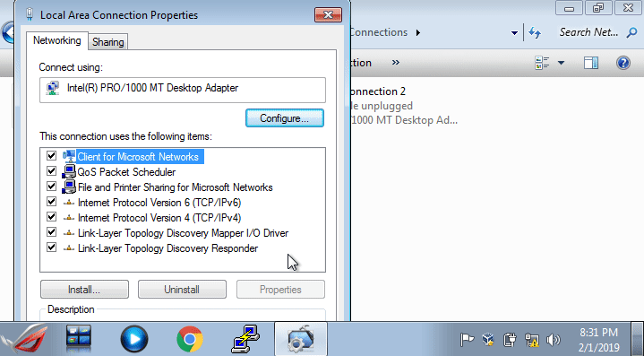Click the Intel adapter network icon
The width and height of the screenshot is (644, 356).
pos(53,88)
